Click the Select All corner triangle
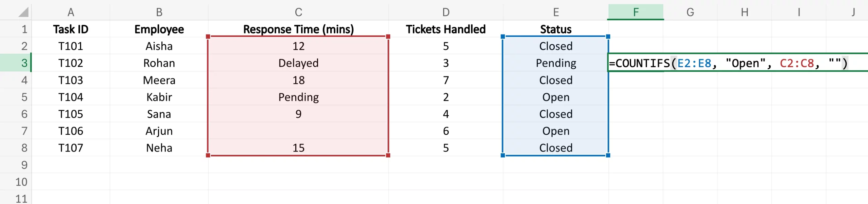868x204 pixels. pos(23,13)
